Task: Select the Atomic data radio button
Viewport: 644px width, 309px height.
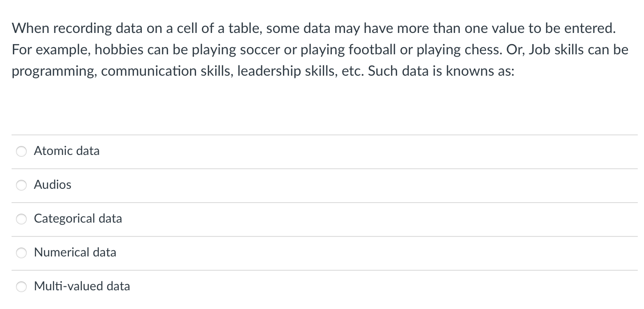Action: pos(21,151)
